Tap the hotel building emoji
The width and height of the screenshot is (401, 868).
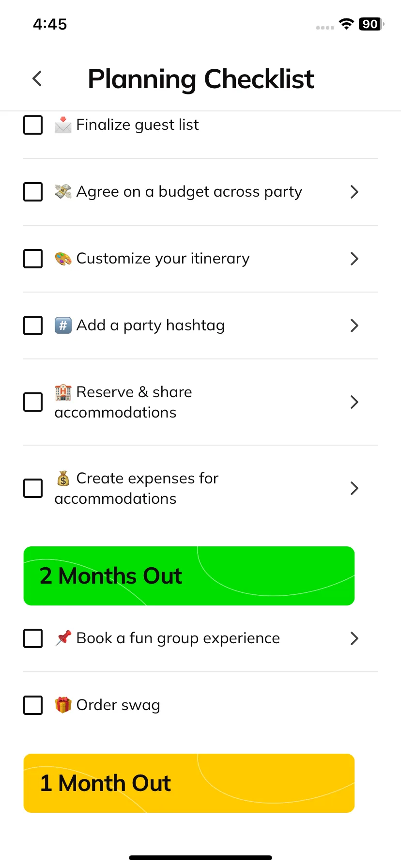pyautogui.click(x=63, y=392)
